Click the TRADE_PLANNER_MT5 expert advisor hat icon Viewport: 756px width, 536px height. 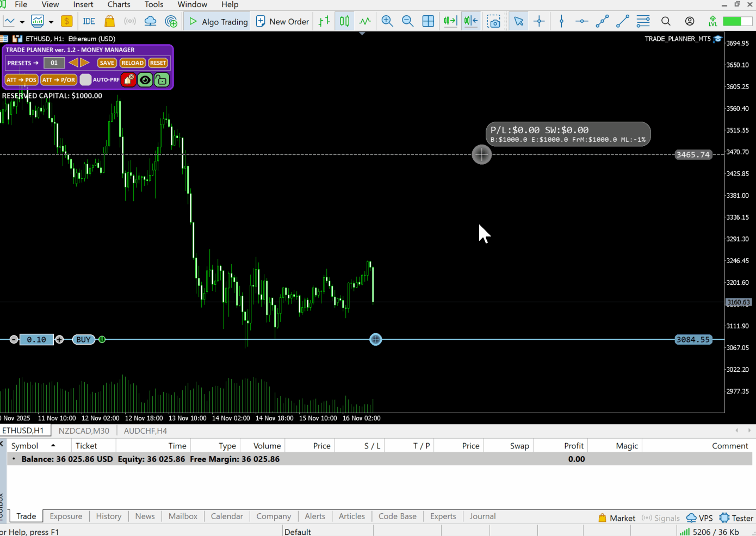(x=718, y=39)
